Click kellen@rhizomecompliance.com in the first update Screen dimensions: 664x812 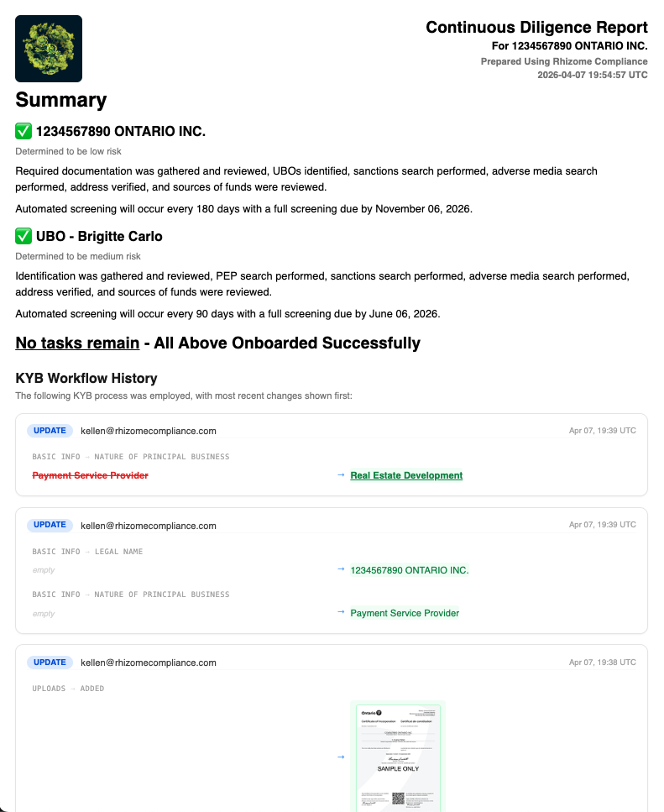tap(149, 431)
